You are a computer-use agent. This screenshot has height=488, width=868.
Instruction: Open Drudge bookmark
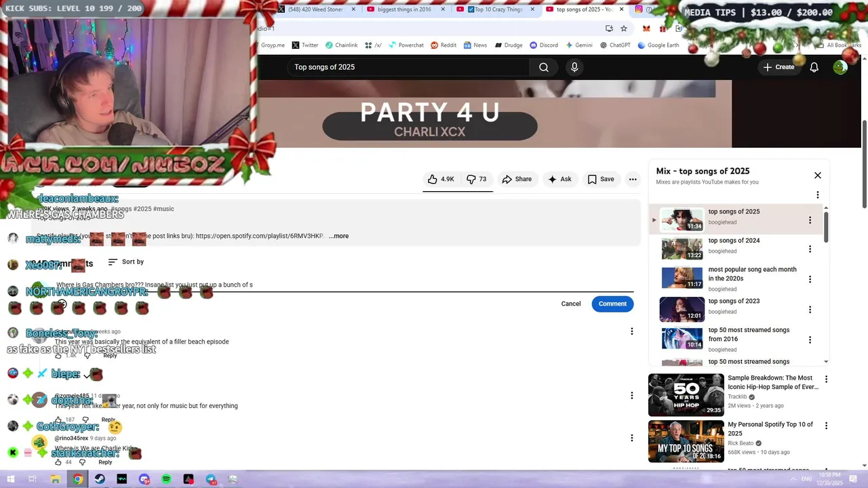point(508,45)
